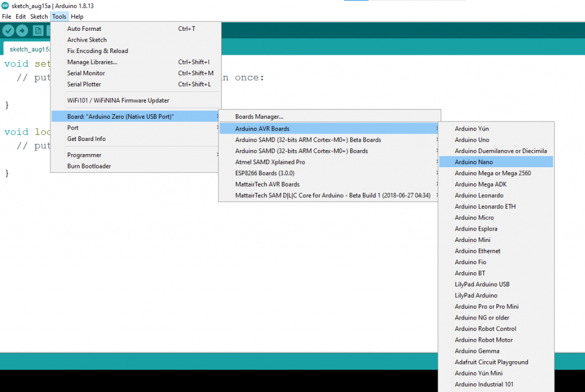Screen dimensions: 585x392
Task: Open Manage Libraries...
Action: point(136,62)
